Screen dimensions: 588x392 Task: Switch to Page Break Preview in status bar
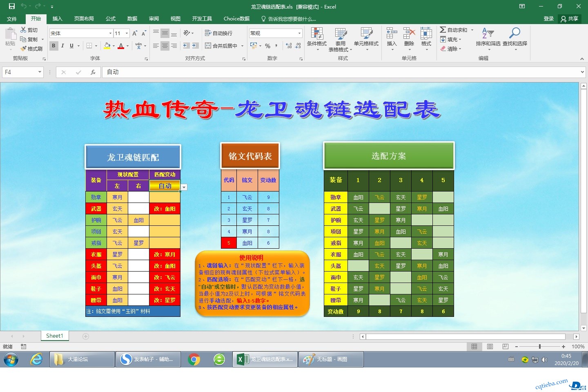point(506,347)
